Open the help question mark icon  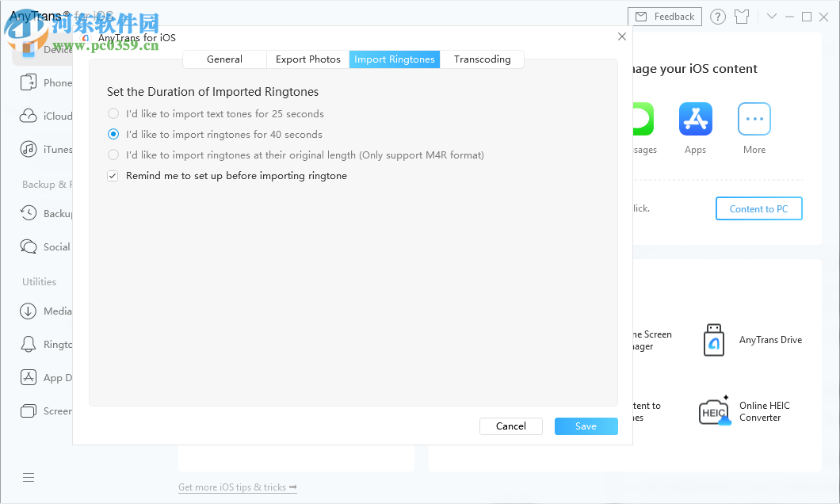tap(717, 17)
